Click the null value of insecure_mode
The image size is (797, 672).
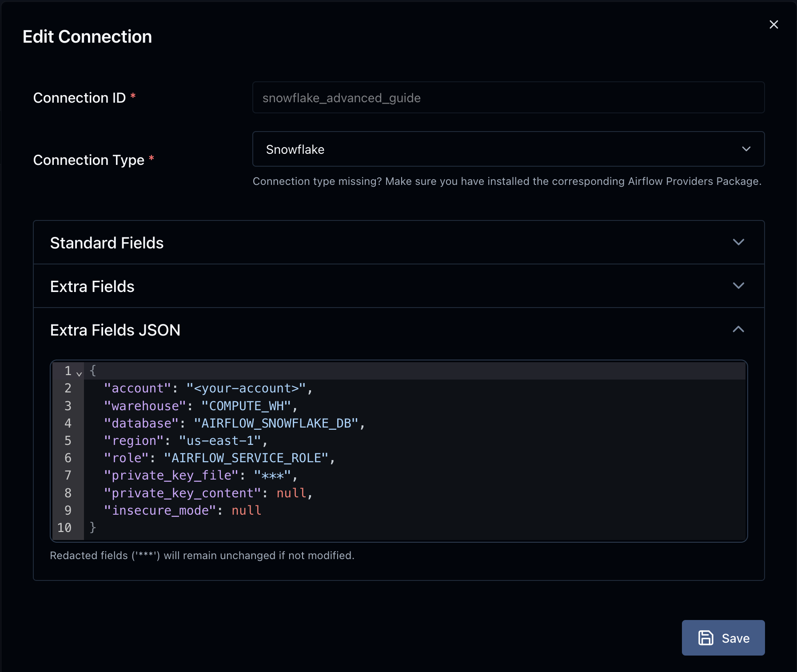[x=246, y=510]
